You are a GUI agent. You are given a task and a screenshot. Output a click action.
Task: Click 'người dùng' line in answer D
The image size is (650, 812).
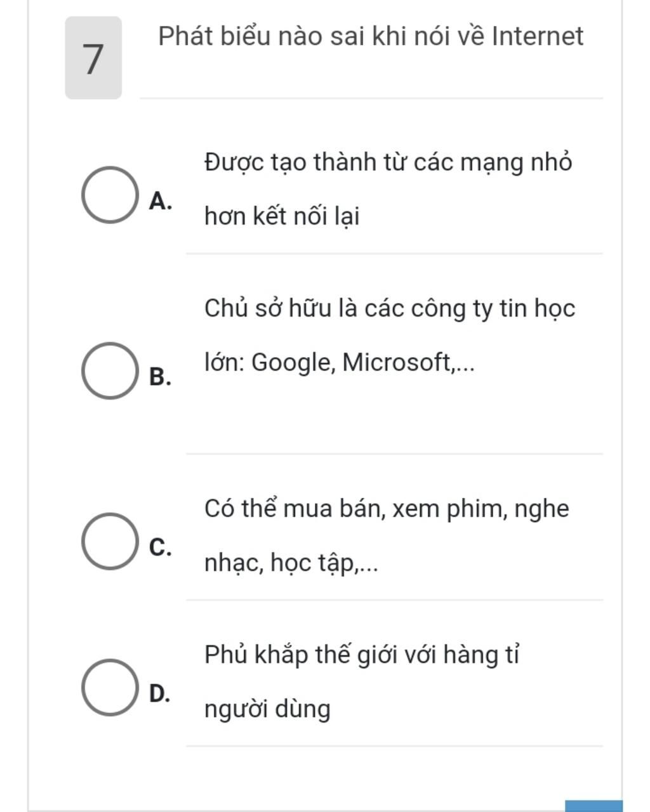pos(267,709)
